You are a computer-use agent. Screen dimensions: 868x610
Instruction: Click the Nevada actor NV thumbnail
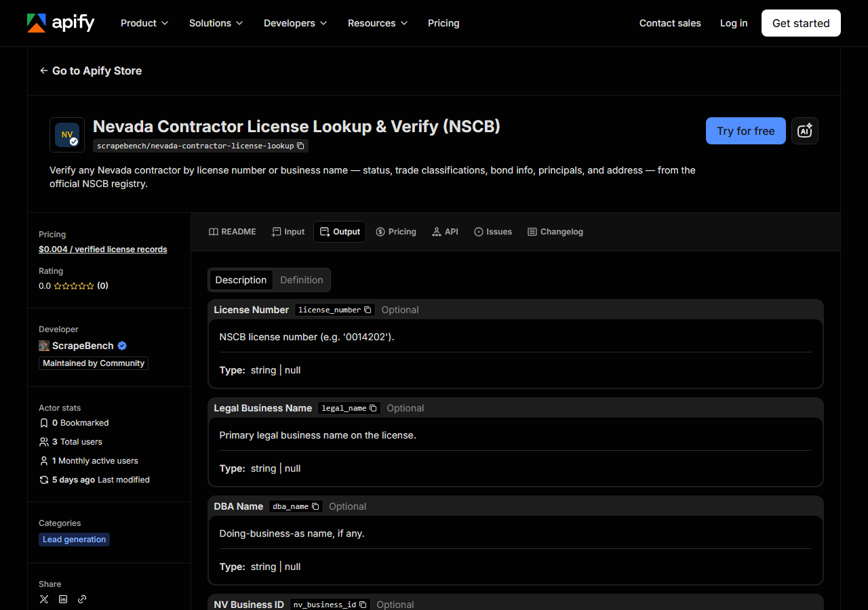tap(67, 135)
